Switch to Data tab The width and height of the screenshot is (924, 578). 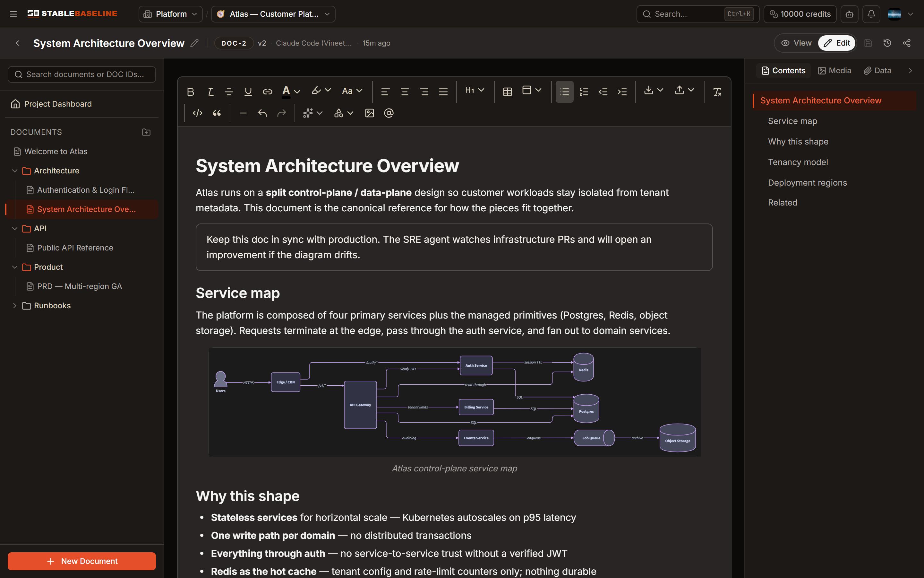[877, 71]
